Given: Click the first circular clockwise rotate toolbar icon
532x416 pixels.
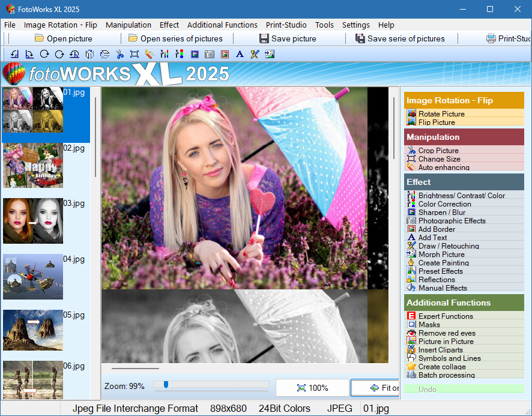Looking at the screenshot, I should click(44, 54).
